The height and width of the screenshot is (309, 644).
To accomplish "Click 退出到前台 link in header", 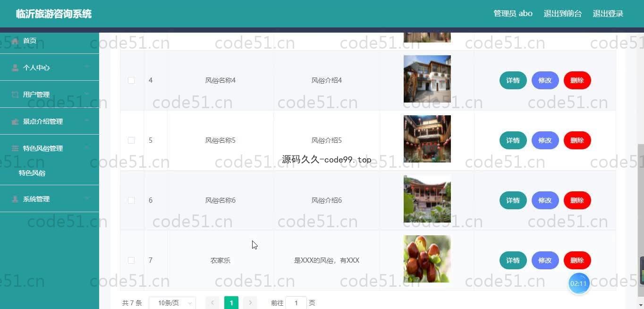I will click(x=563, y=14).
